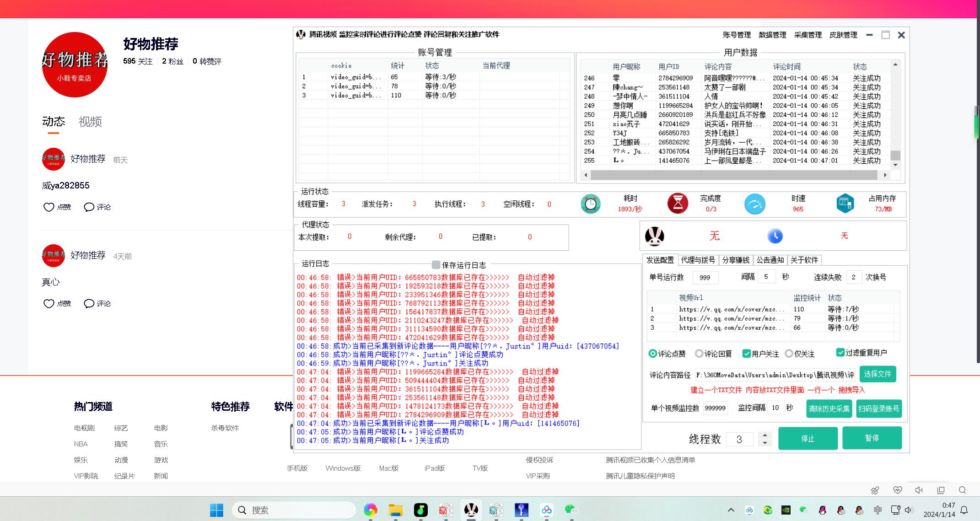Click the memory usage chip icon
980x521 pixels.
coord(845,204)
